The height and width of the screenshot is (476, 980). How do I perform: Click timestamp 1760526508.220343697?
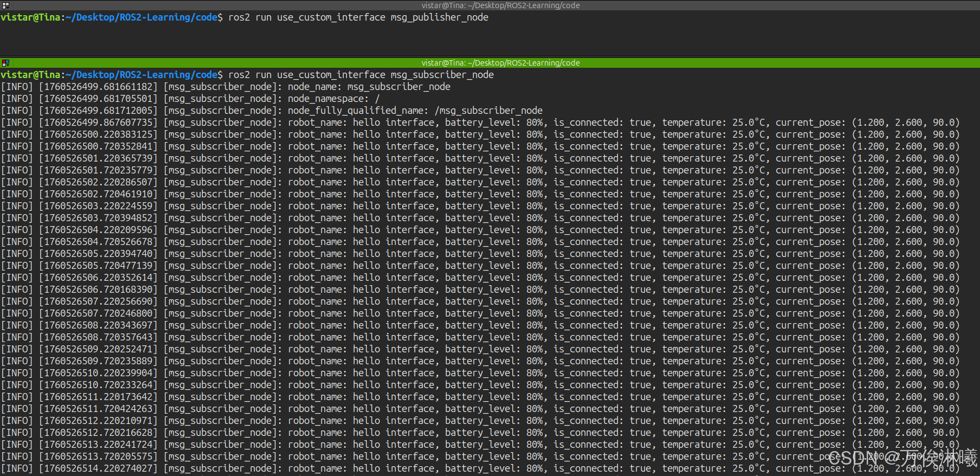pyautogui.click(x=98, y=325)
